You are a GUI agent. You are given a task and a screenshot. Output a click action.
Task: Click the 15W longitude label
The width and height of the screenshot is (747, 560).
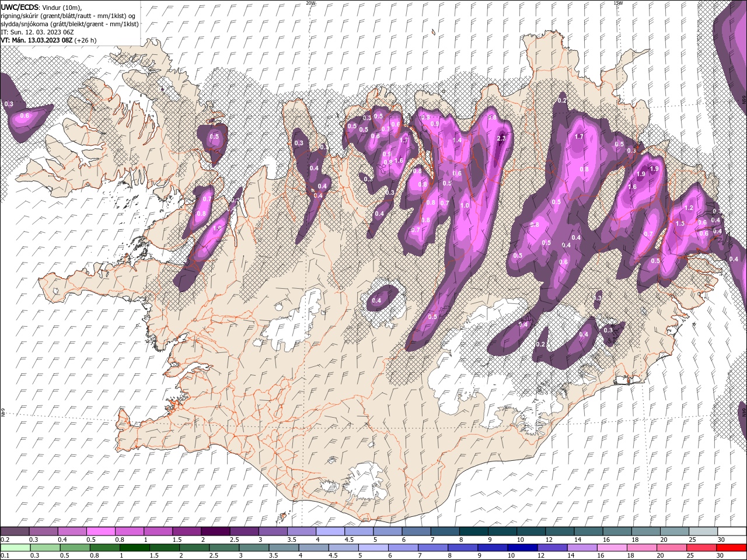point(618,3)
